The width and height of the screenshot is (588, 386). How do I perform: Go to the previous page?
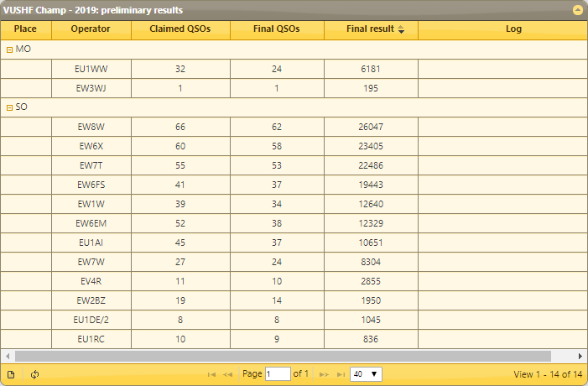tap(228, 374)
